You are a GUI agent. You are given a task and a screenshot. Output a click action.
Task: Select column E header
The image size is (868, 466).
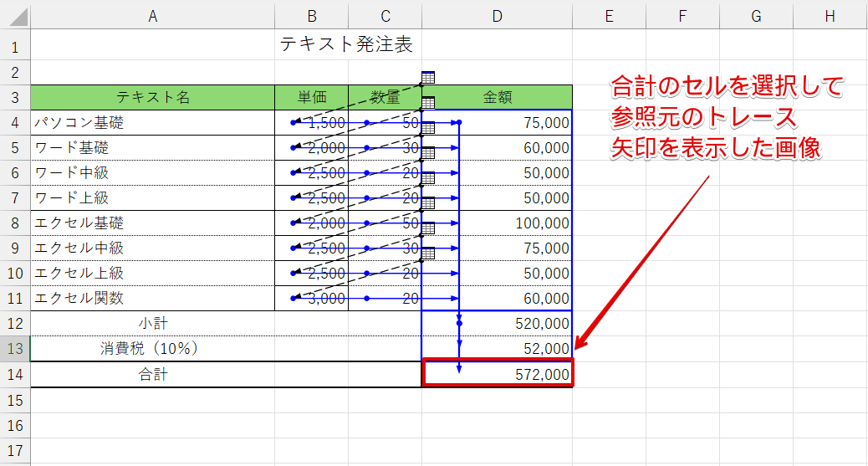click(x=609, y=17)
